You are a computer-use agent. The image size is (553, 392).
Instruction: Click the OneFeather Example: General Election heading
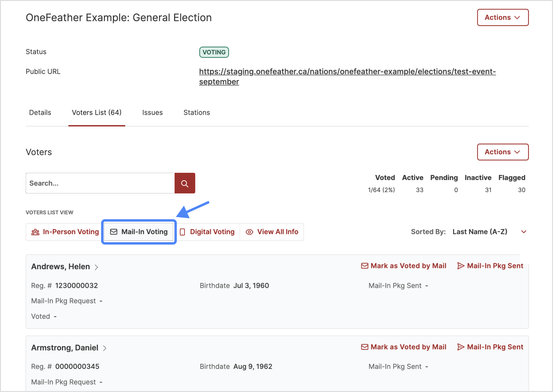coord(119,18)
